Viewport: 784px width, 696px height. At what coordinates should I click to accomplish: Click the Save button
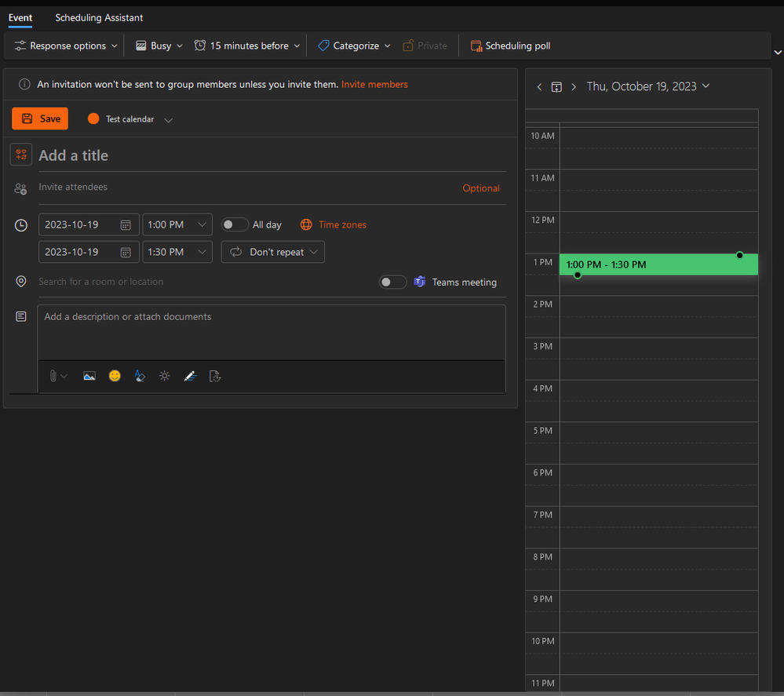click(x=40, y=118)
